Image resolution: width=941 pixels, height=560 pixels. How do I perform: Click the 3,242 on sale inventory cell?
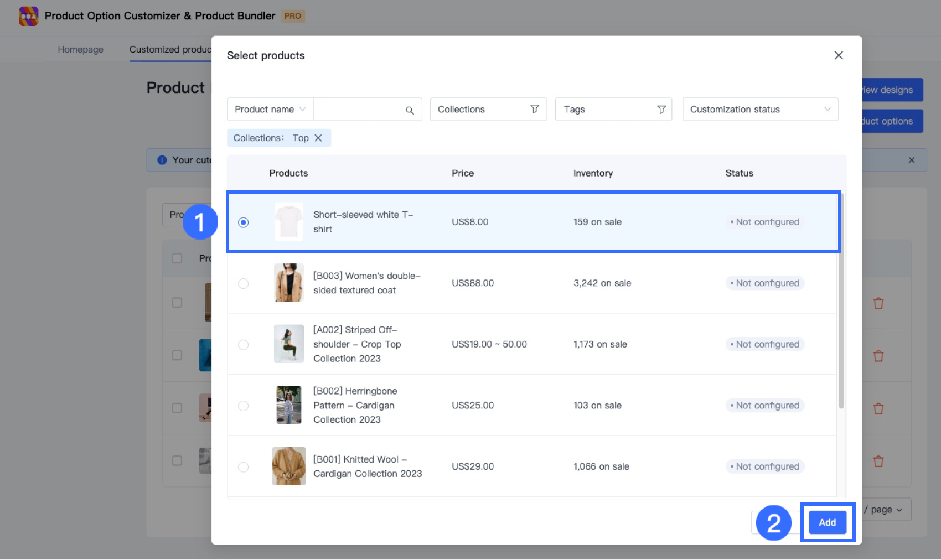point(602,283)
